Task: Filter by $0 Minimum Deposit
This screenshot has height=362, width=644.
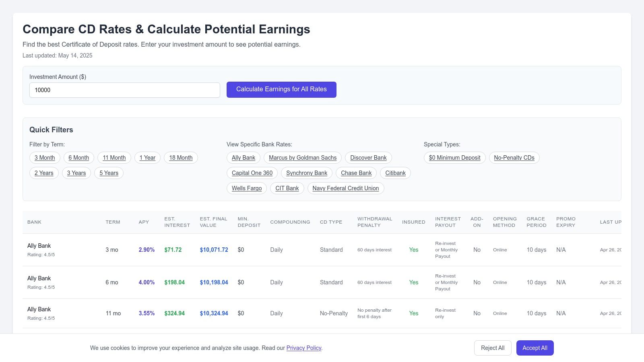Action: (x=455, y=158)
